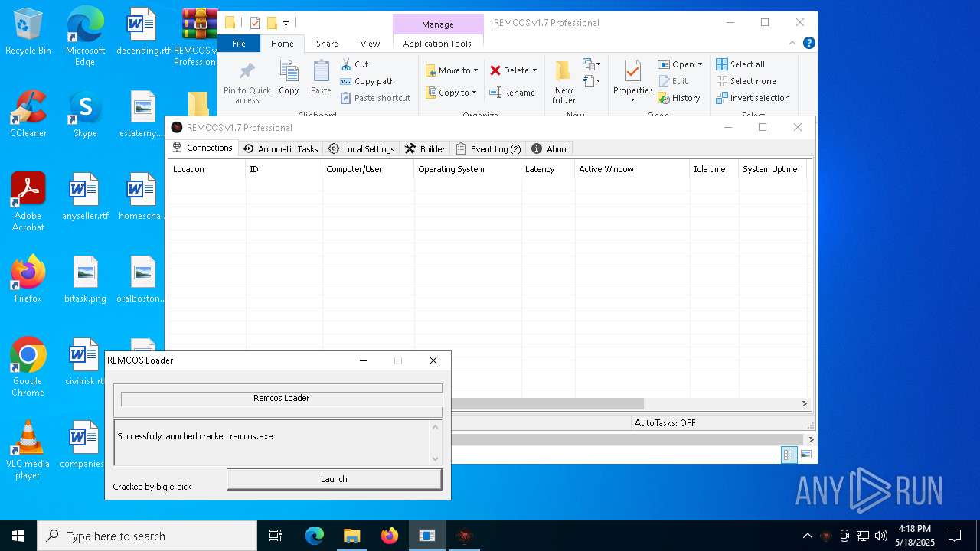Sort by Location column header
Viewport: 980px width, 551px height.
click(x=207, y=169)
